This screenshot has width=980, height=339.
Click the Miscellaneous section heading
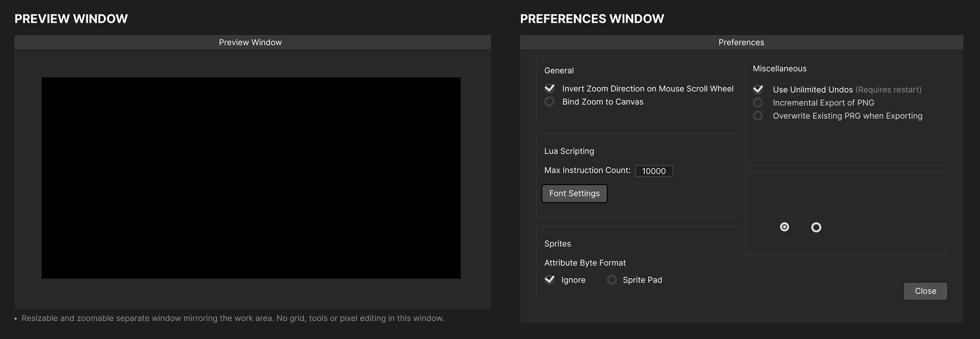tap(779, 69)
